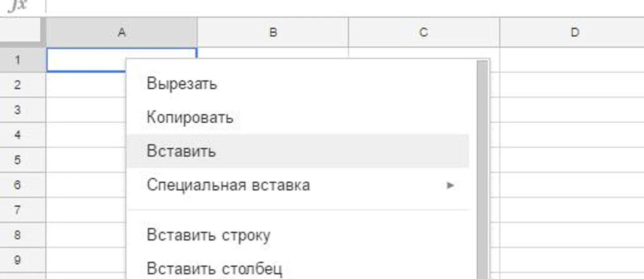This screenshot has height=279, width=644.
Task: Click the fx formula icon
Action: click(18, 5)
